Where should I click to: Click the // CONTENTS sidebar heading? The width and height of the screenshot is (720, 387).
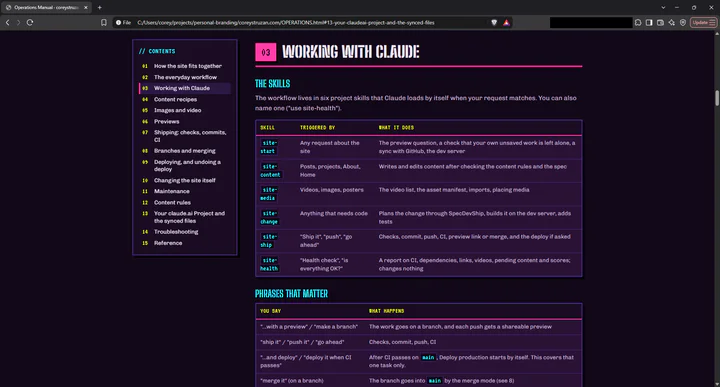coord(157,51)
